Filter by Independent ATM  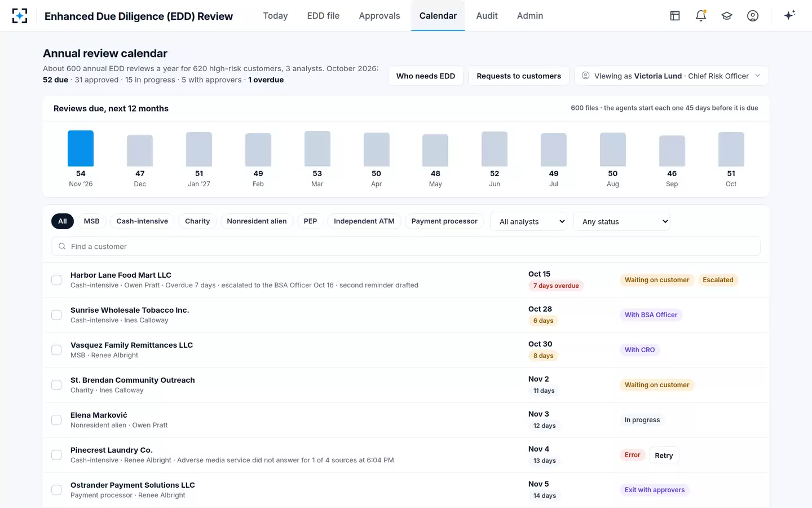point(364,221)
